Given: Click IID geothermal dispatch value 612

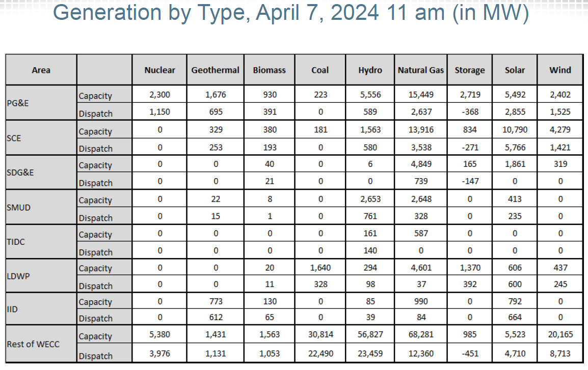Looking at the screenshot, I should [x=215, y=317].
